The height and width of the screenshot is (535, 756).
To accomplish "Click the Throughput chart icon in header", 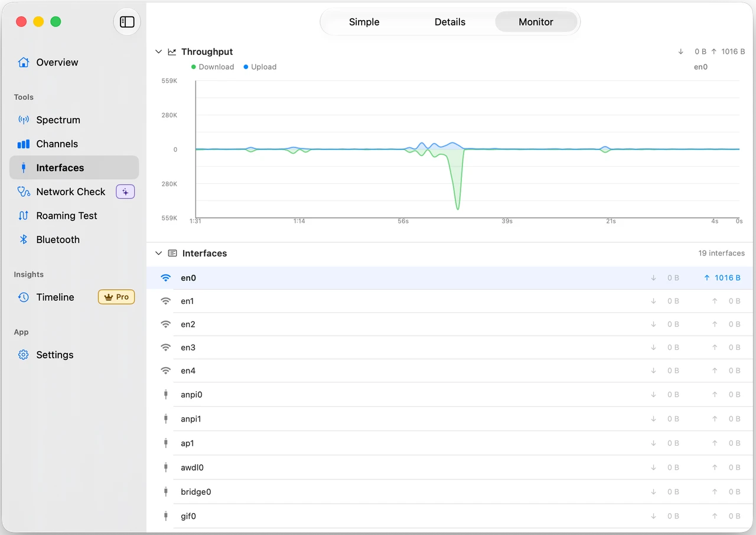I will [x=172, y=52].
